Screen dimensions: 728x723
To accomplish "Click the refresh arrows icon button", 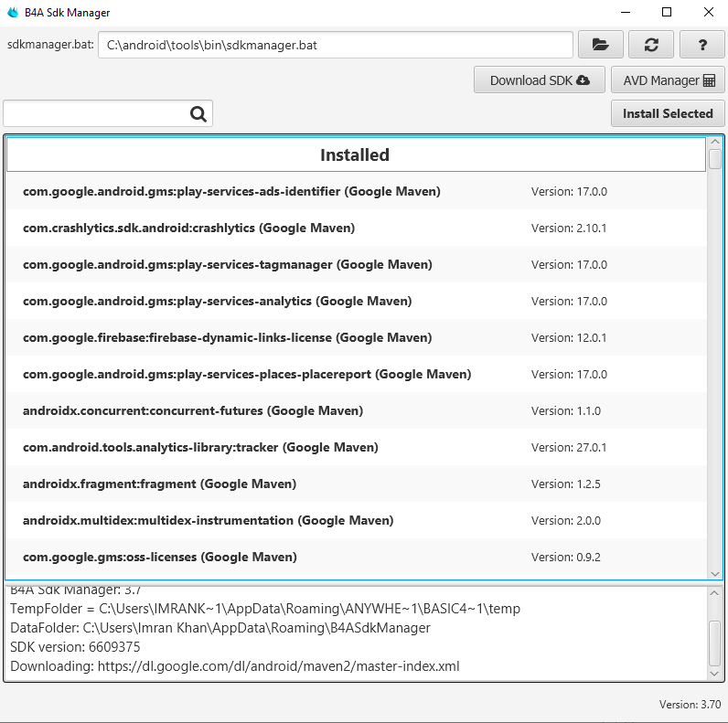I will click(651, 45).
